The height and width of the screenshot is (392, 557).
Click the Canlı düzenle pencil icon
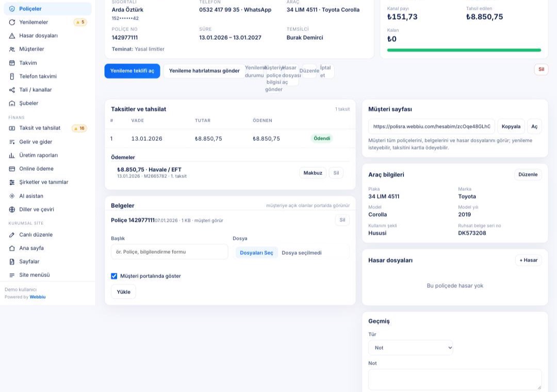point(12,235)
